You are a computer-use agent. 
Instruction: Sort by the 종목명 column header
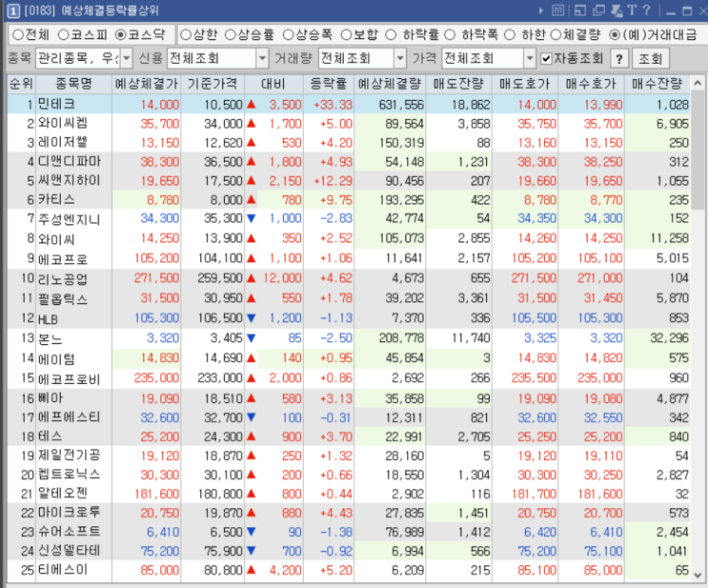click(73, 84)
